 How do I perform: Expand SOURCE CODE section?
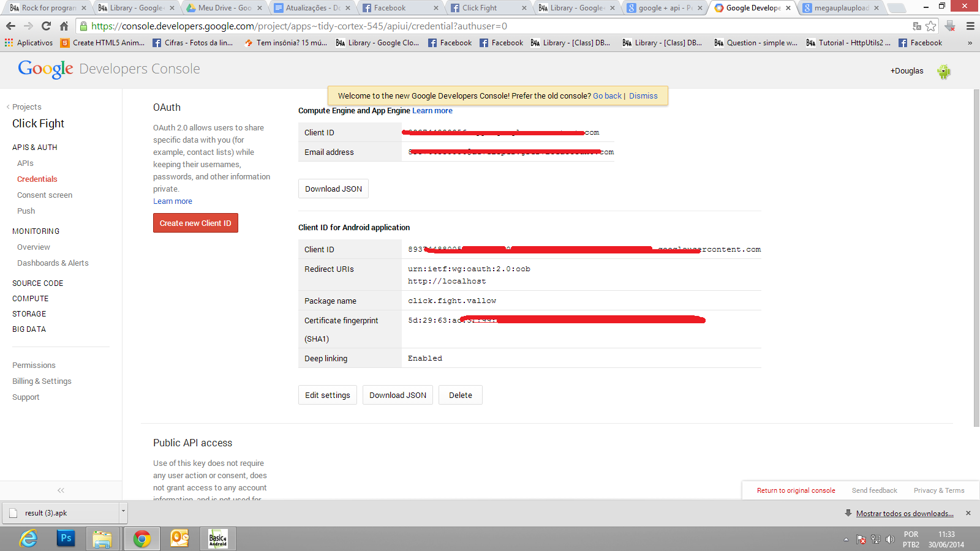click(x=37, y=283)
